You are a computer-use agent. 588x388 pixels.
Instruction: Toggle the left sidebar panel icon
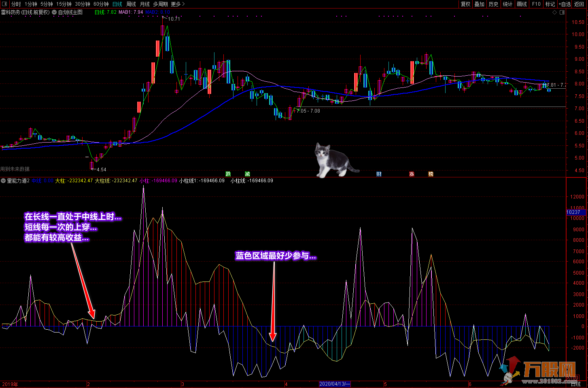(x=4, y=4)
